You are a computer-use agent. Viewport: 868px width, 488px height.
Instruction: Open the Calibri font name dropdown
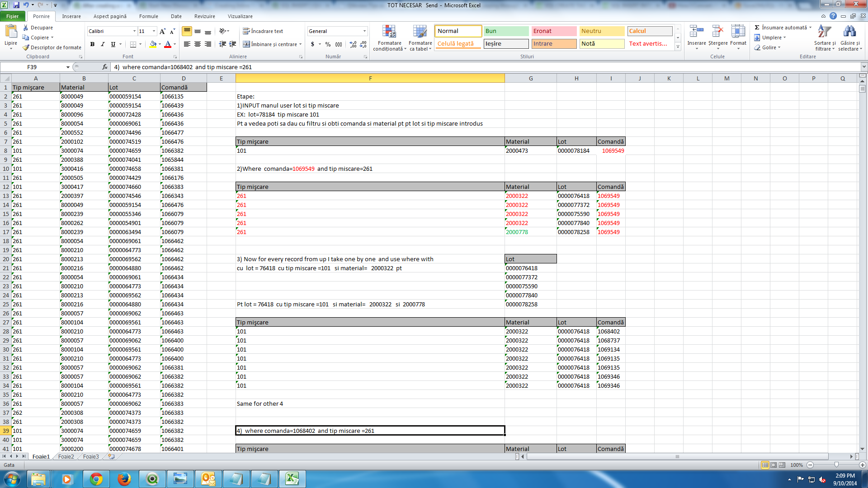click(134, 31)
